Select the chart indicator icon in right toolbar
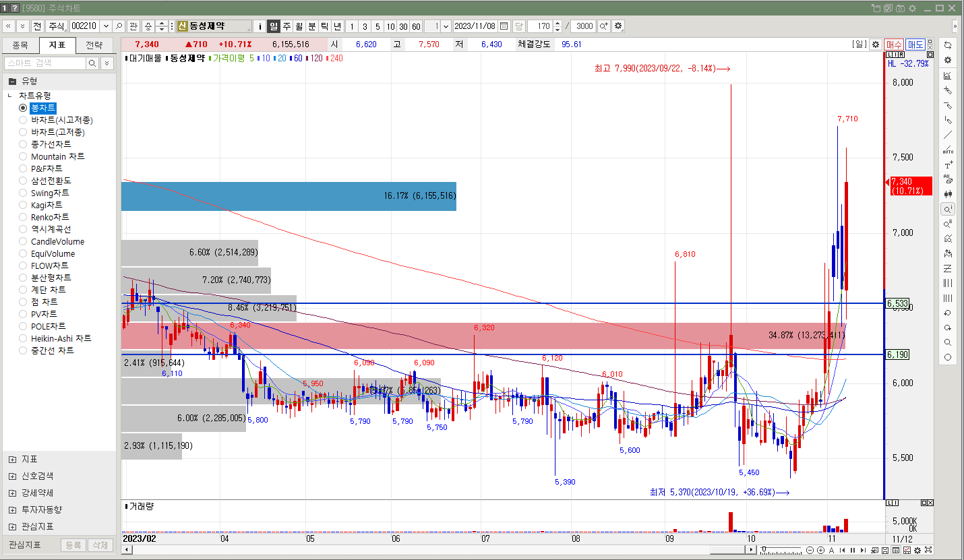This screenshot has width=964, height=560. (x=948, y=75)
